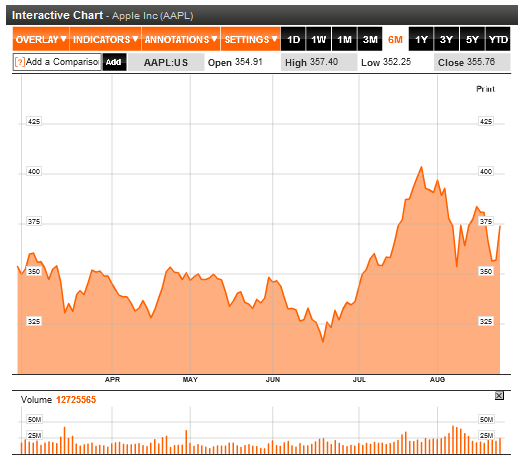
Task: Click the left 325 price label
Action: click(34, 321)
